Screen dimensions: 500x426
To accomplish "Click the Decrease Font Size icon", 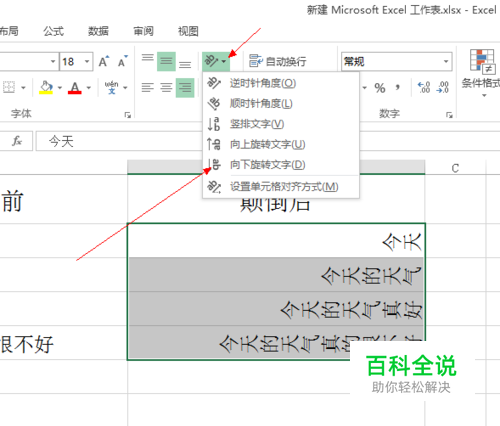I will tap(123, 61).
